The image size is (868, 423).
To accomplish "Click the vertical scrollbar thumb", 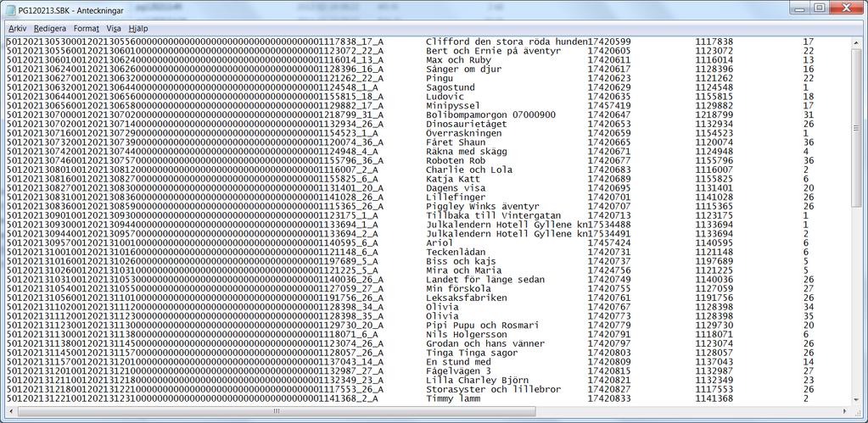I will pyautogui.click(x=858, y=126).
